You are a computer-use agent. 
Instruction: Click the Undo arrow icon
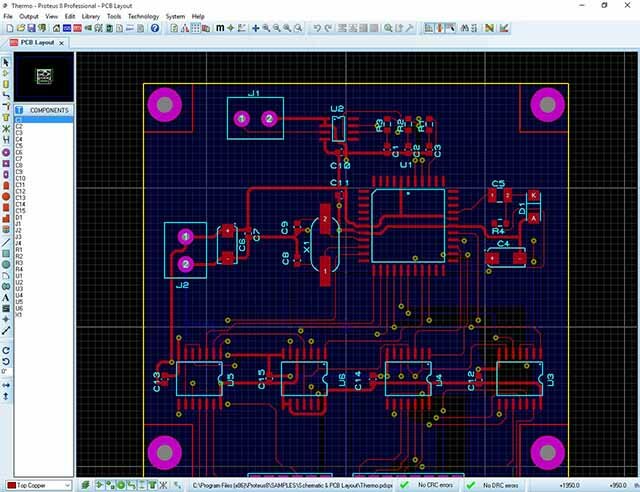pos(317,28)
